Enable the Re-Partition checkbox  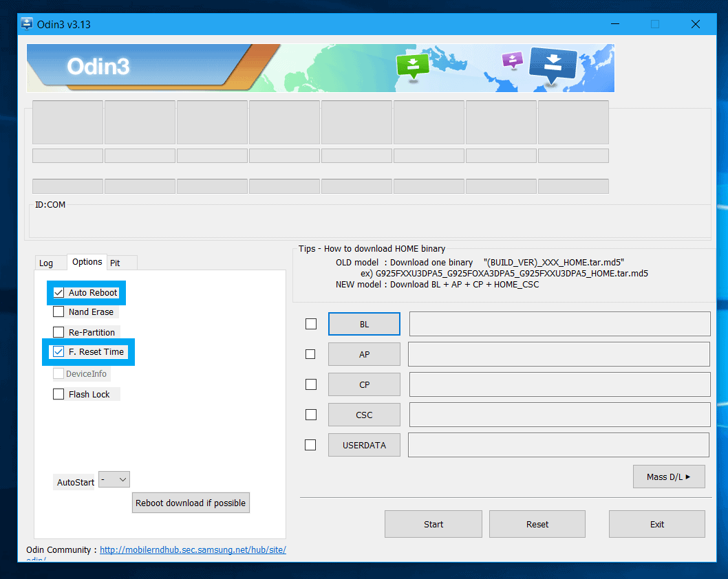point(58,332)
